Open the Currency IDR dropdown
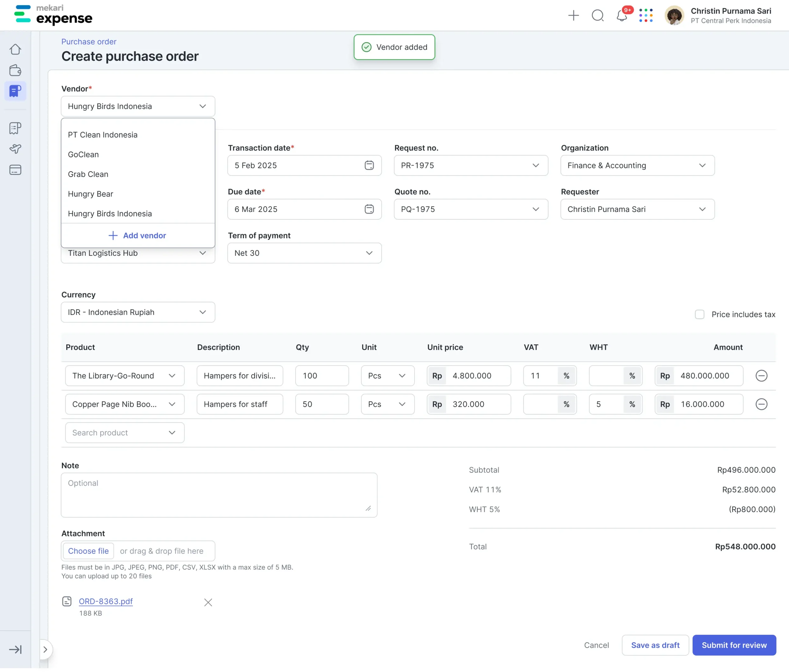This screenshot has width=789, height=672. pos(138,312)
